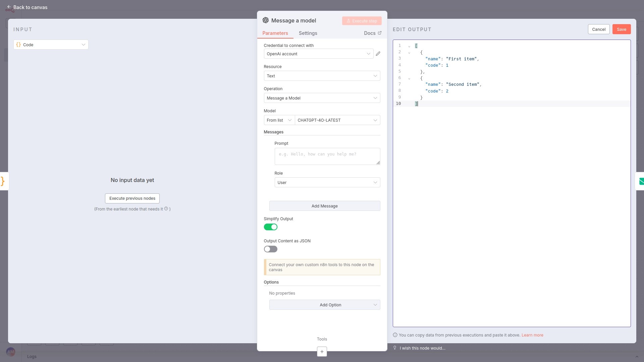Screen dimensions: 644x362
Task: Click the lightbulb icon for node feedback
Action: click(395, 348)
